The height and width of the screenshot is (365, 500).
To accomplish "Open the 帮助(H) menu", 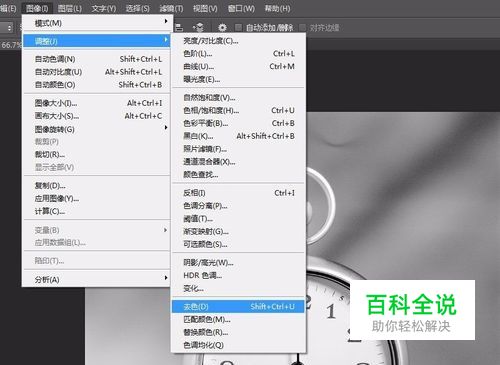I will click(277, 8).
